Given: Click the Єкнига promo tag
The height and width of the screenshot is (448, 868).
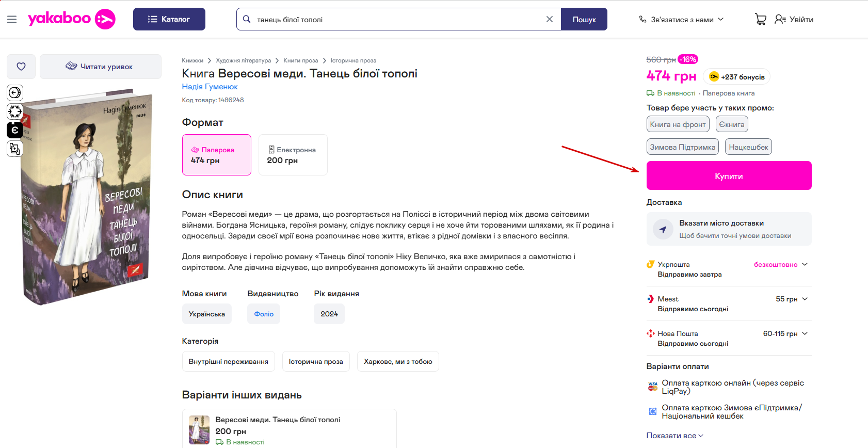Looking at the screenshot, I should (732, 124).
